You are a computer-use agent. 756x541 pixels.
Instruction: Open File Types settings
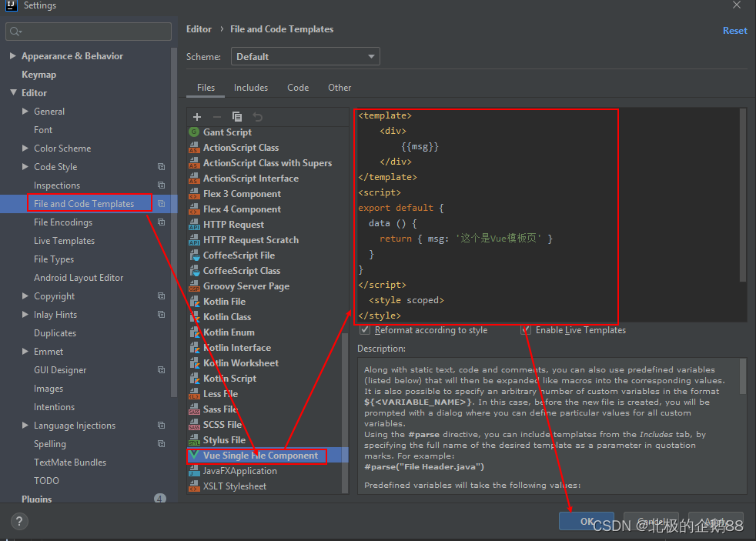click(x=54, y=259)
